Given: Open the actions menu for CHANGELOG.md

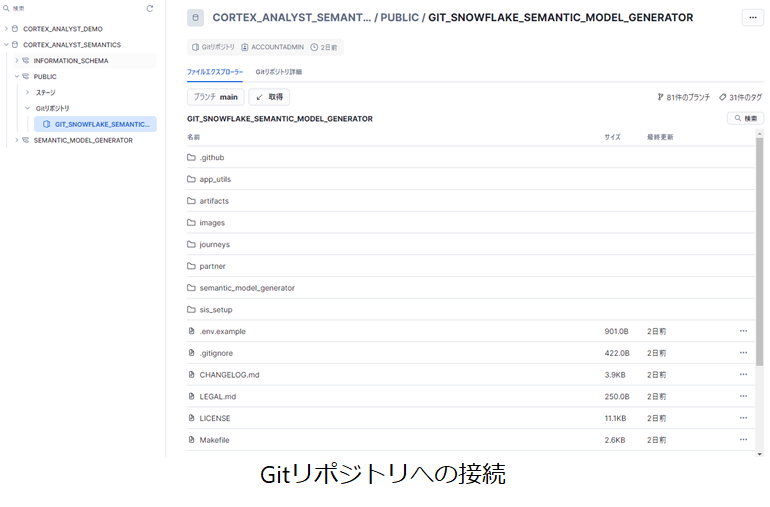Looking at the screenshot, I should coord(743,374).
